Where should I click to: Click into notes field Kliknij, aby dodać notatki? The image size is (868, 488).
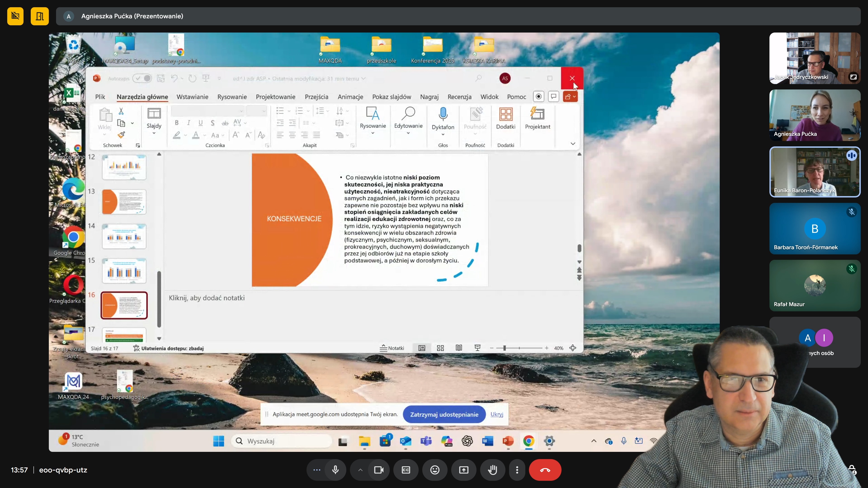pyautogui.click(x=207, y=298)
